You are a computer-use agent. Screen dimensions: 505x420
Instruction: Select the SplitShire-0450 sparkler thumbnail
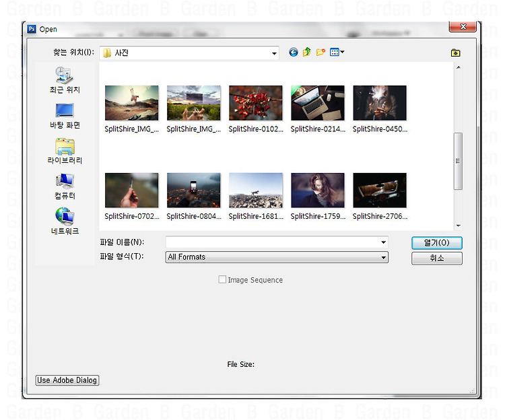pos(380,103)
